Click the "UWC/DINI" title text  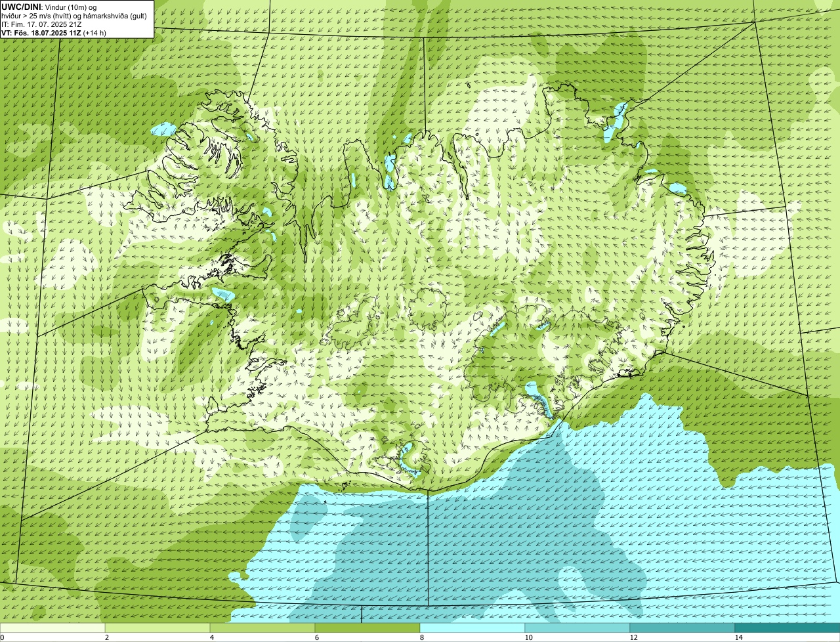pos(21,7)
